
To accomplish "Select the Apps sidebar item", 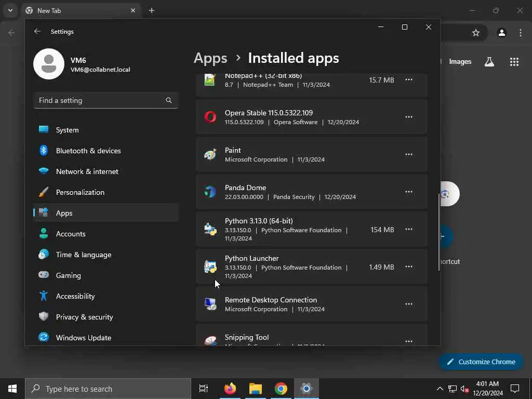I will pos(106,212).
